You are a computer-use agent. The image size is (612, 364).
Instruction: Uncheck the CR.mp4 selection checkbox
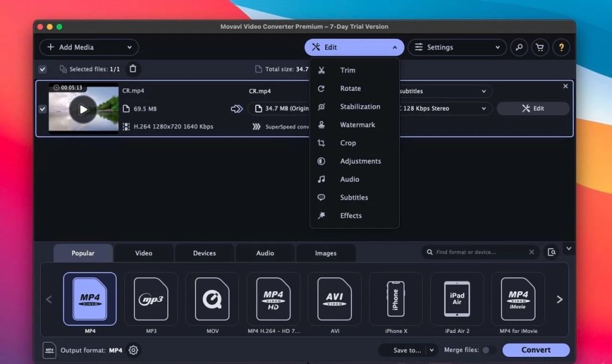42,109
